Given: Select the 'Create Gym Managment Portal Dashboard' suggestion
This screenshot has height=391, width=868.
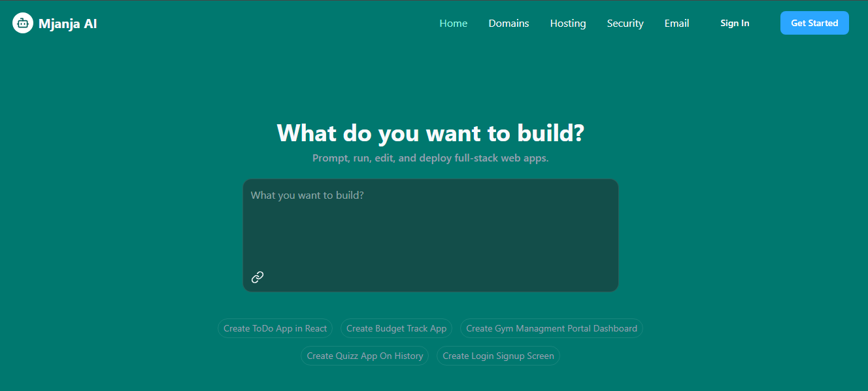Looking at the screenshot, I should pyautogui.click(x=552, y=328).
